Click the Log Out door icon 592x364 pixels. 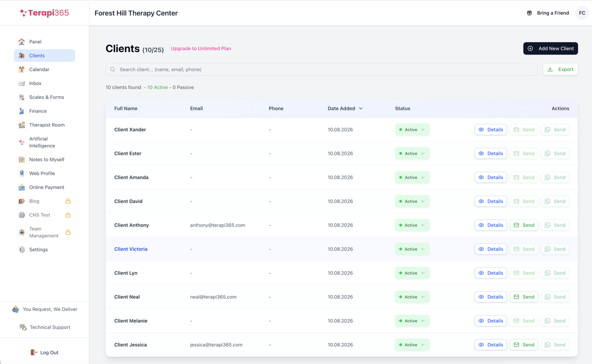coord(34,353)
